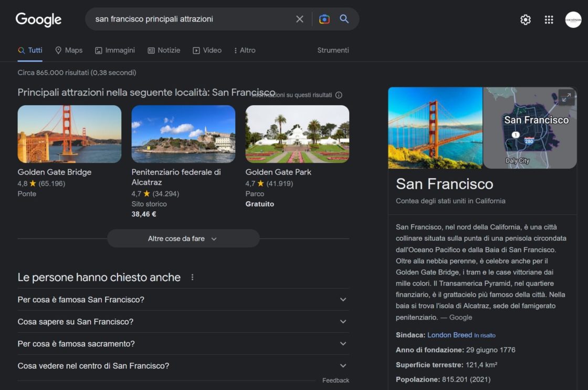Go to Google home via logo

coord(38,19)
